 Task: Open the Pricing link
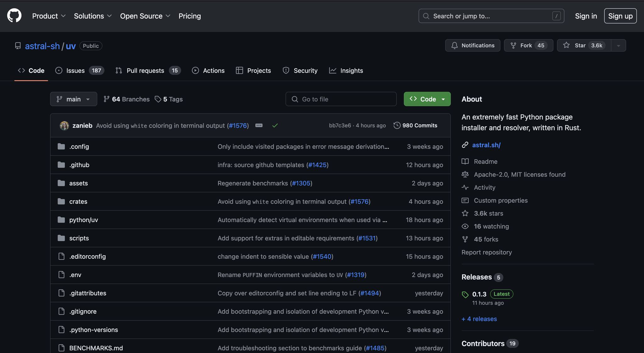click(x=190, y=16)
